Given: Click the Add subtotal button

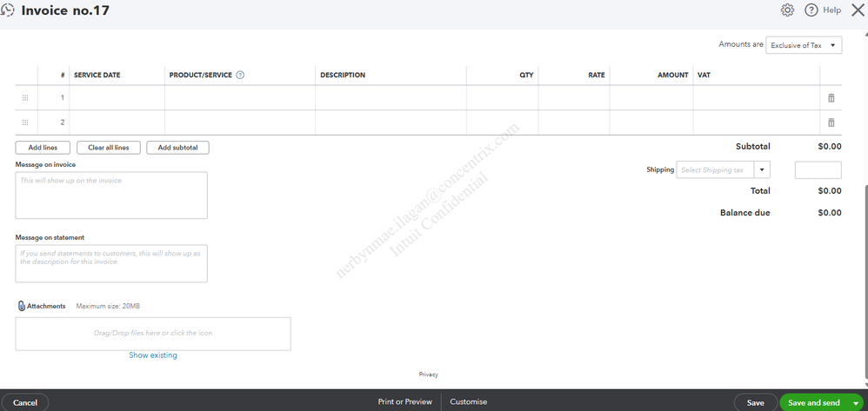Looking at the screenshot, I should [x=177, y=148].
